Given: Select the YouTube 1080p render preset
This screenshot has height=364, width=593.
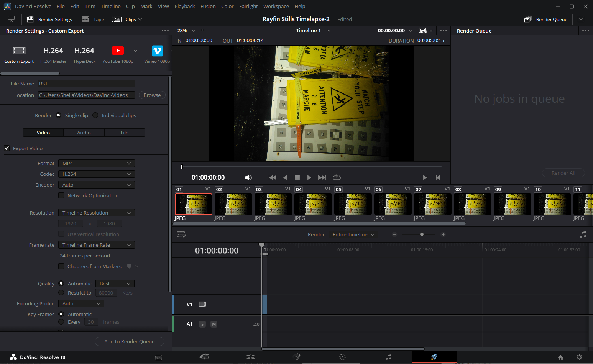Looking at the screenshot, I should coord(118,51).
